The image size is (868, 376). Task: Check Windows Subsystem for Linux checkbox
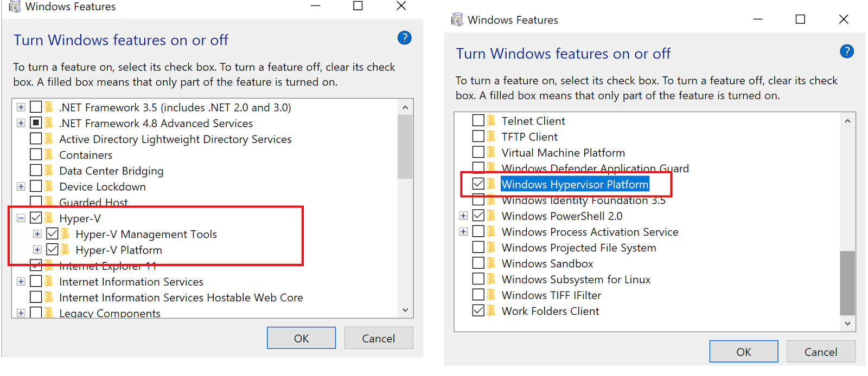pyautogui.click(x=478, y=279)
